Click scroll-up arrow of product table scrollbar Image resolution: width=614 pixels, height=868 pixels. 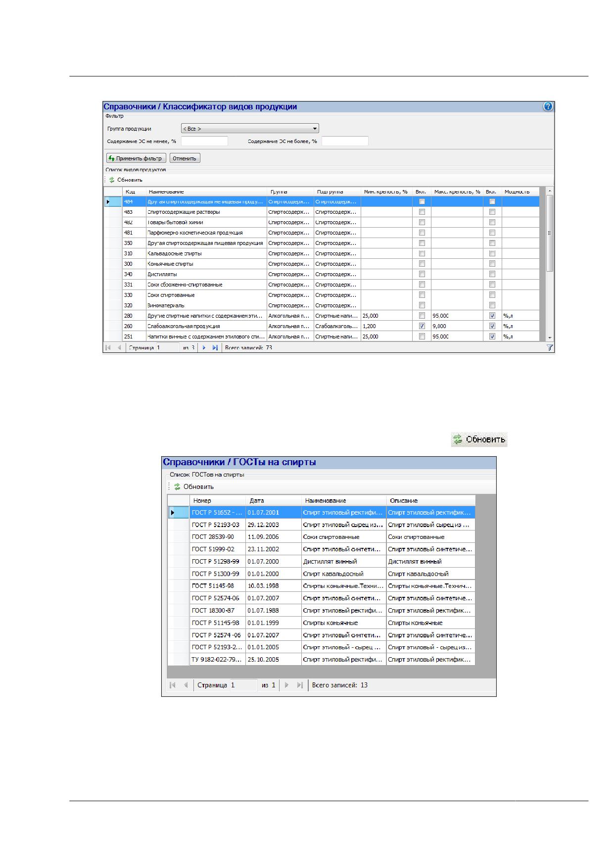(x=550, y=191)
